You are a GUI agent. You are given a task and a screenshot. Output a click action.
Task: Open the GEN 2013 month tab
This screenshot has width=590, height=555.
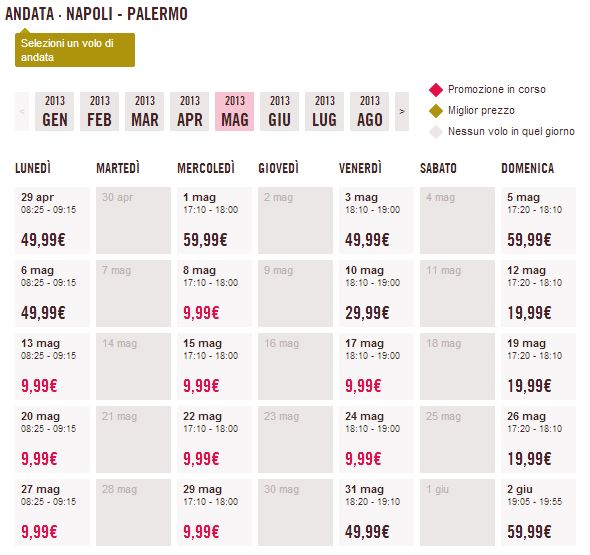click(55, 111)
